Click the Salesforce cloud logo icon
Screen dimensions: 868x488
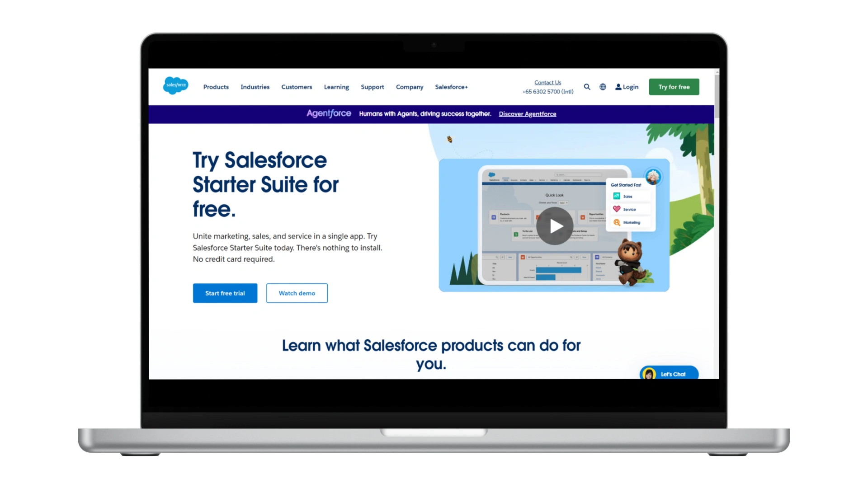175,86
